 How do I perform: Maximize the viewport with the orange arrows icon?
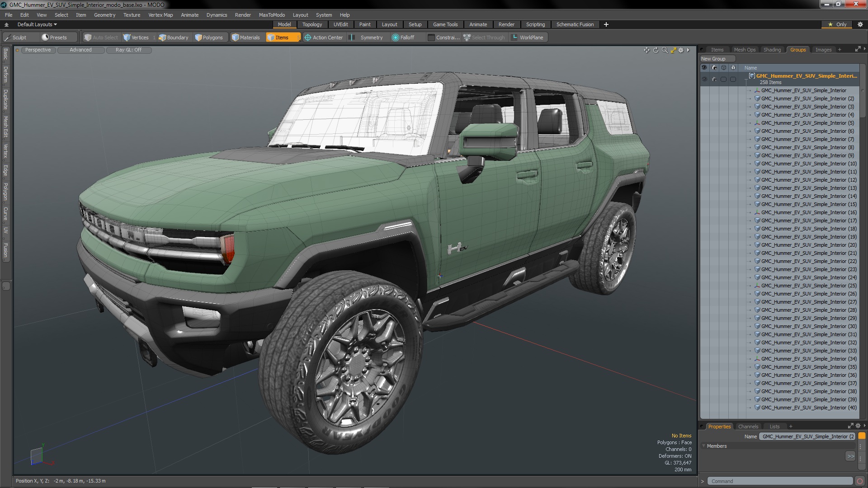[x=673, y=50]
